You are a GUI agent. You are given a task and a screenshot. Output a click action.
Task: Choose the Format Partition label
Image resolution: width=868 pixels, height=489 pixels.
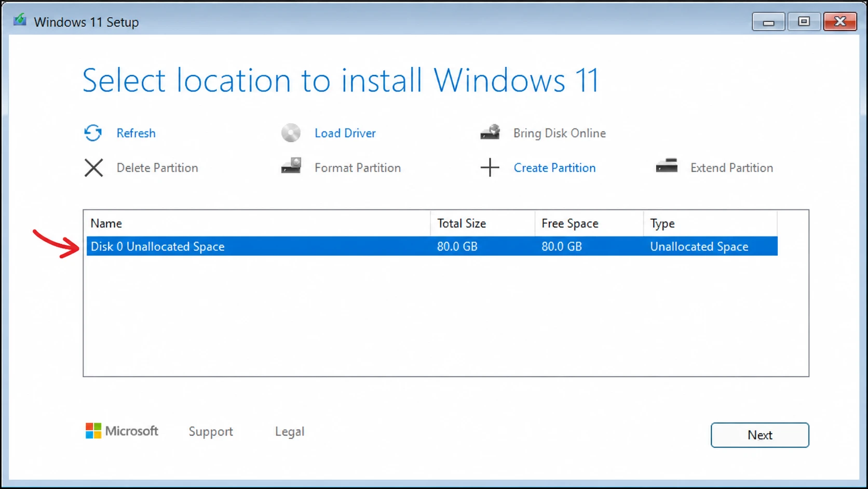click(358, 168)
